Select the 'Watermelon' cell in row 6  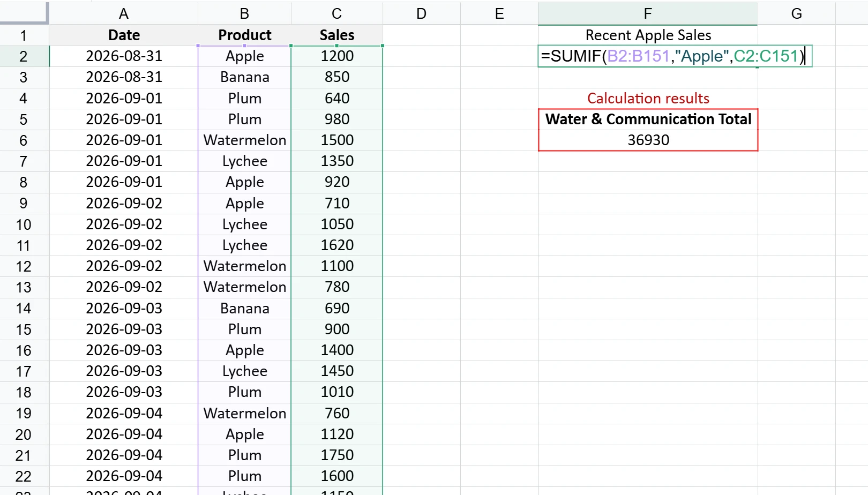click(x=244, y=140)
